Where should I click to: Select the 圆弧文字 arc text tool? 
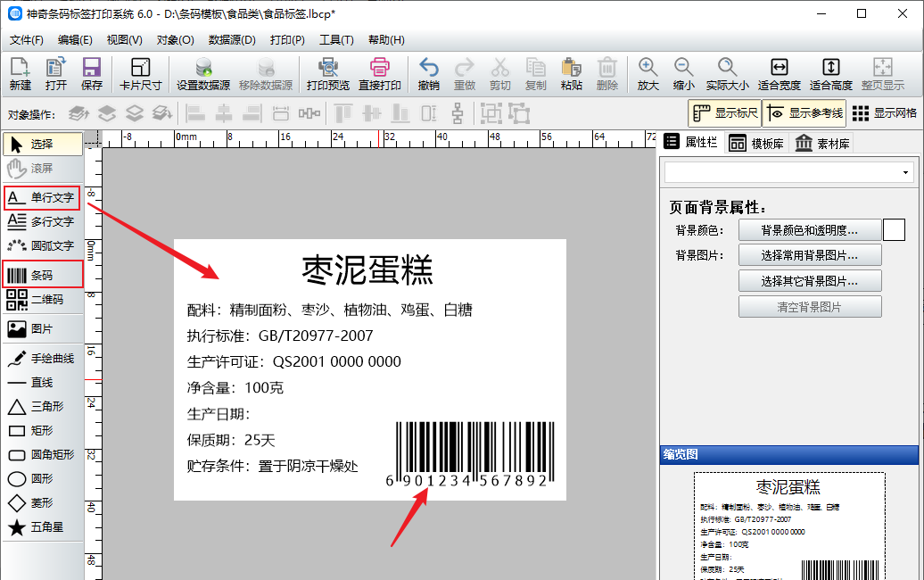click(x=42, y=245)
